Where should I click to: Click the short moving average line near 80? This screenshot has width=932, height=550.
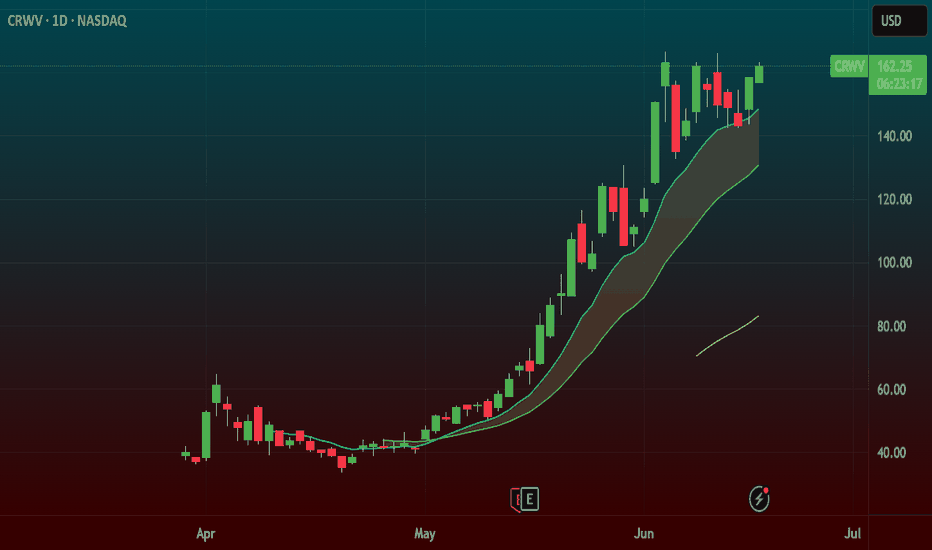click(x=728, y=336)
